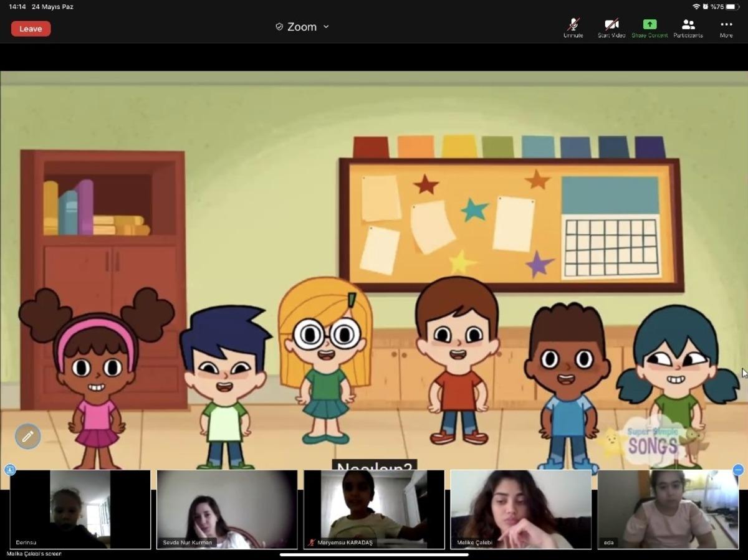Image resolution: width=748 pixels, height=560 pixels.
Task: Collapse video strip with blue minus button
Action: point(738,470)
